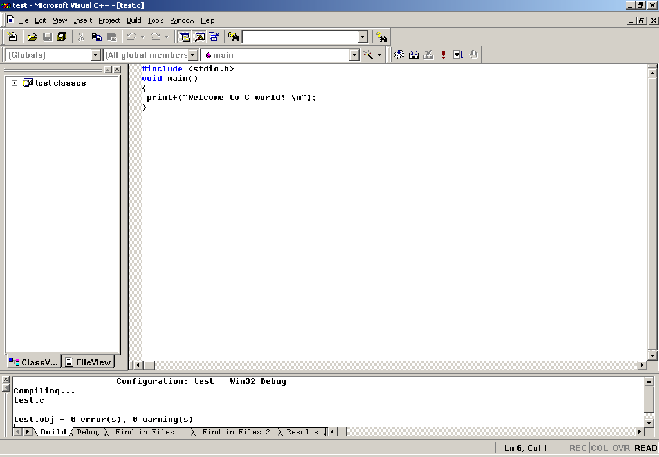Switch to the FileView tab
The width and height of the screenshot is (659, 457).
click(88, 362)
